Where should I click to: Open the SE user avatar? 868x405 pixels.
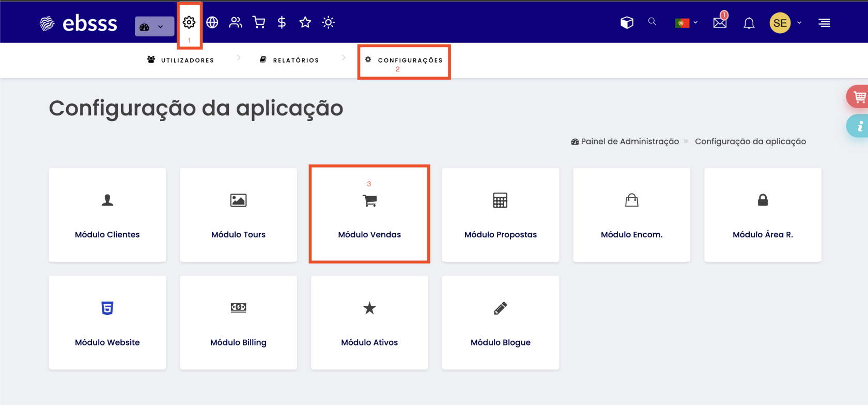[780, 23]
